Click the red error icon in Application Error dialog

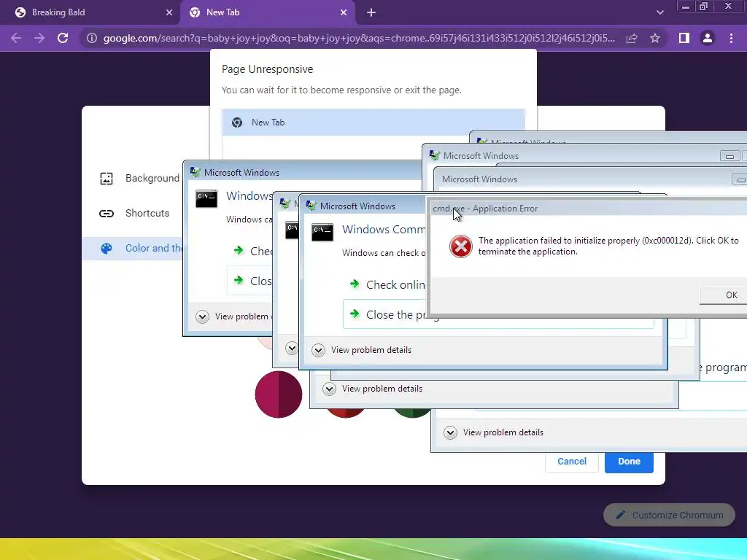461,246
